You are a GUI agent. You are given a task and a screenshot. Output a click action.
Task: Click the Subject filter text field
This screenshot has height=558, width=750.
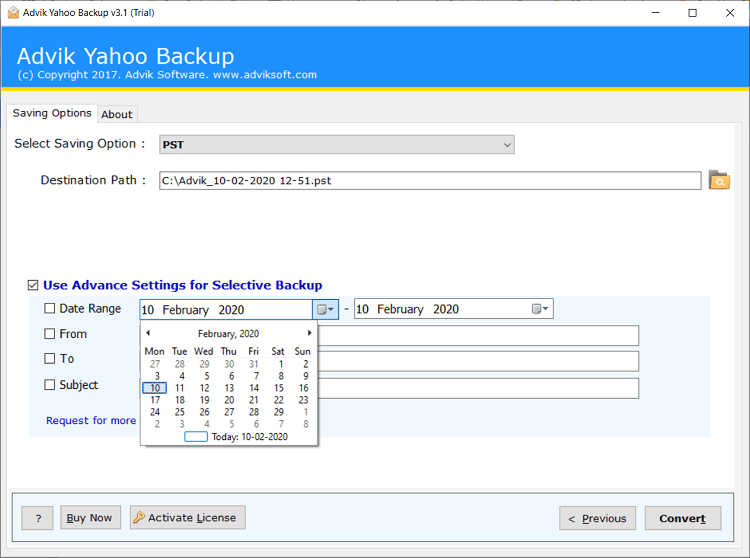[478, 388]
